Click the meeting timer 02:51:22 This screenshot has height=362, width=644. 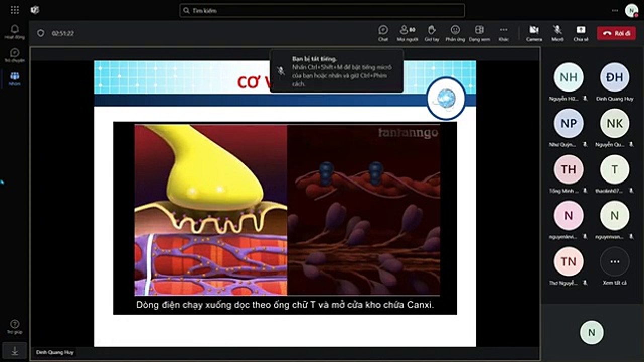click(63, 33)
